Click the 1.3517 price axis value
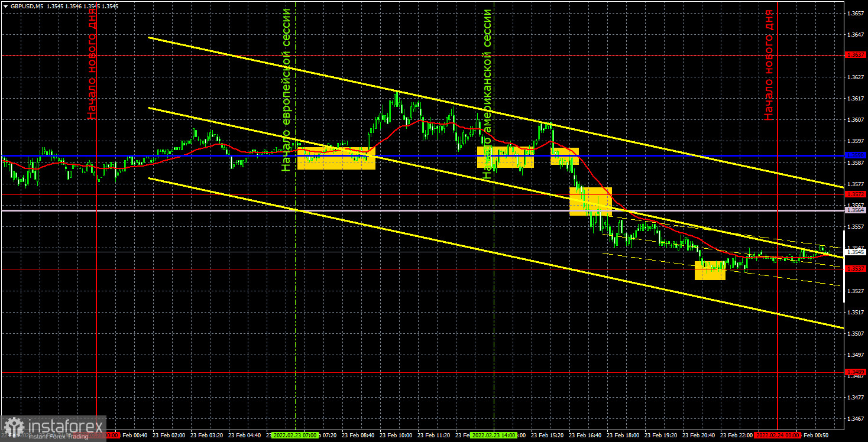 coord(856,312)
